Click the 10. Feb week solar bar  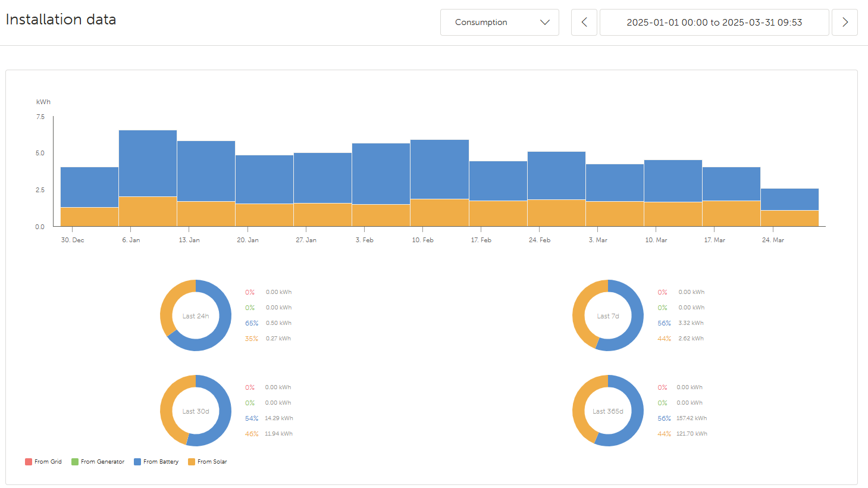click(x=440, y=212)
